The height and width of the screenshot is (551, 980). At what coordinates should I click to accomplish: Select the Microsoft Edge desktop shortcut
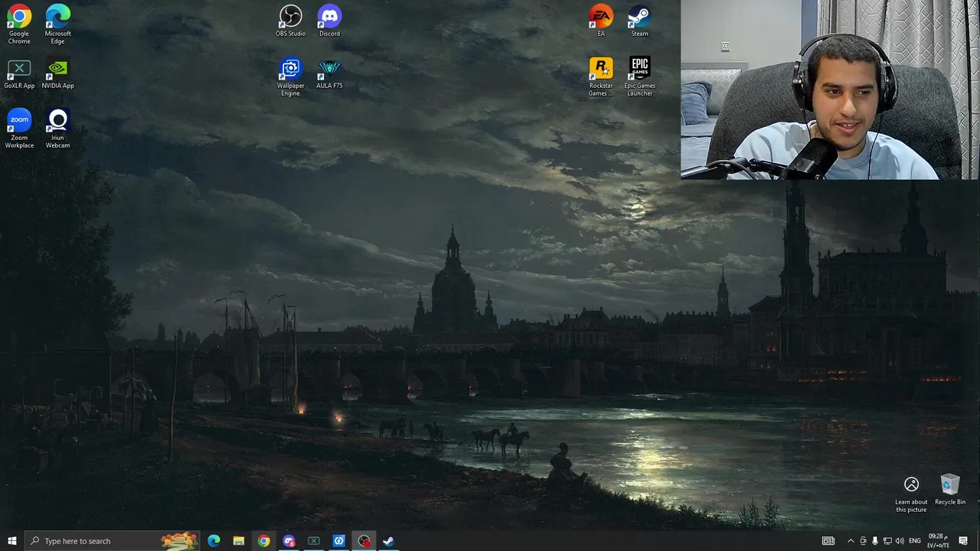point(57,24)
